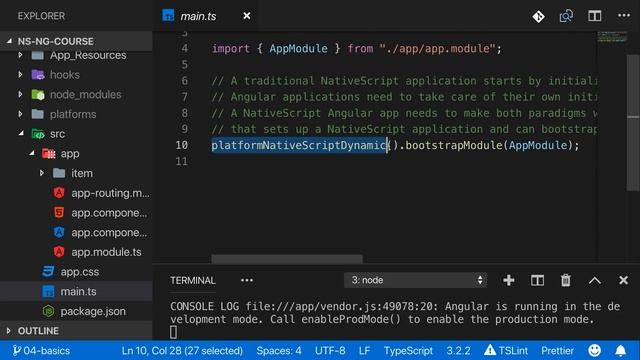
Task: Click Ln 10, Col 28 status entry
Action: point(182,351)
